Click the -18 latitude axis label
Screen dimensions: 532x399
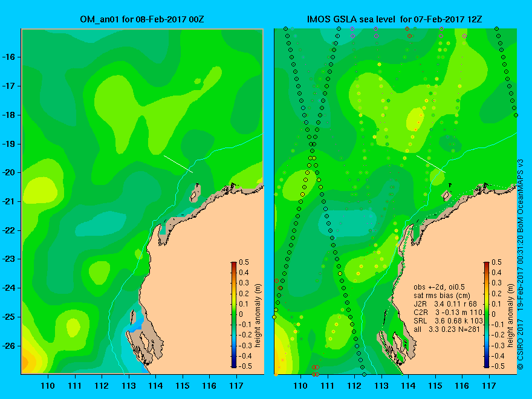tap(8, 115)
